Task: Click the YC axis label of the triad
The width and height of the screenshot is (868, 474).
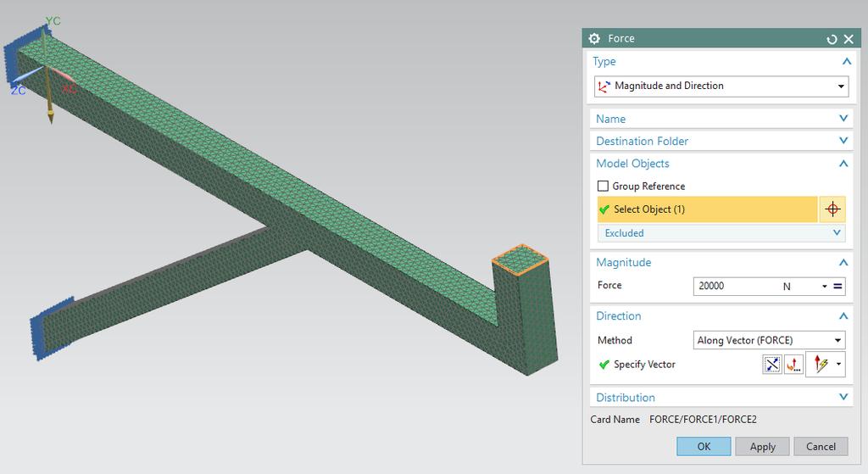Action: click(x=53, y=21)
